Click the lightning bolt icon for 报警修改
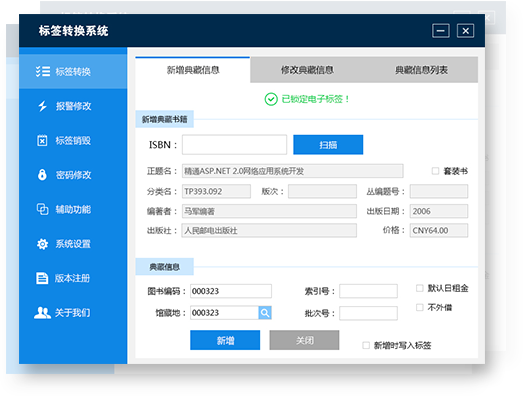This screenshot has height=396, width=523. click(x=42, y=106)
